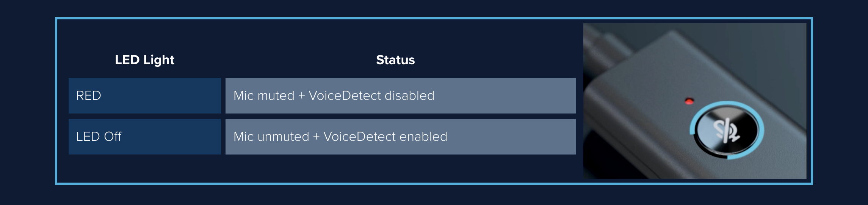Click the red LED indicator dot
Image resolution: width=868 pixels, height=205 pixels.
pos(689,101)
